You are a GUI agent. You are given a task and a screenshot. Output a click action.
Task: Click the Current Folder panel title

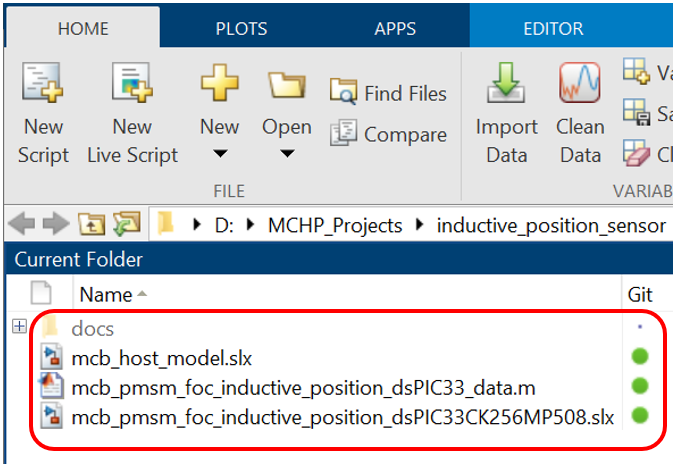(78, 259)
